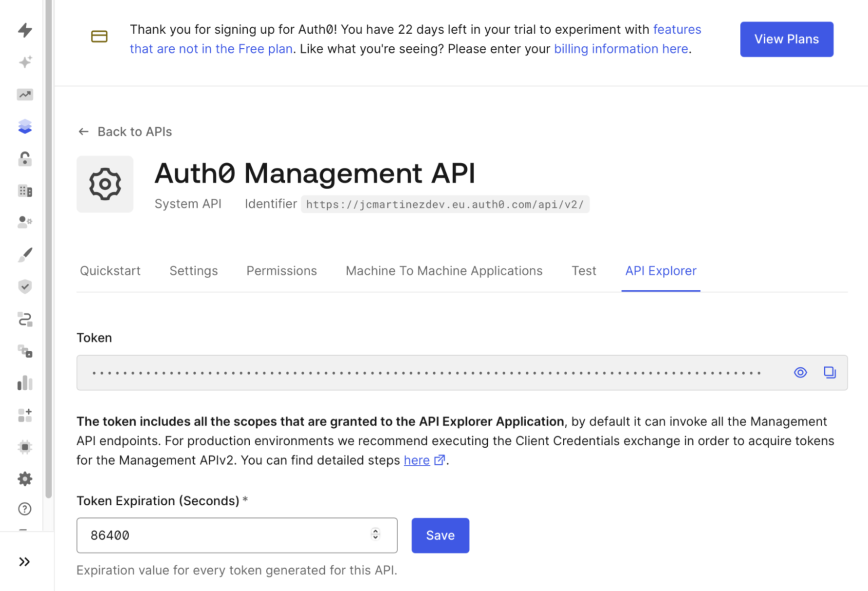
Task: Click the View Plans button
Action: pos(786,39)
